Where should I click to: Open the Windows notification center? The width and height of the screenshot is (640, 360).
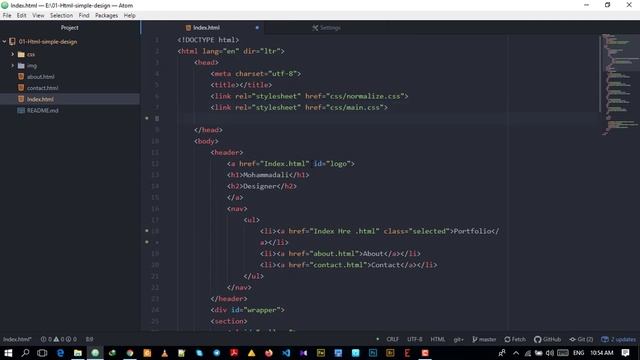(625, 353)
